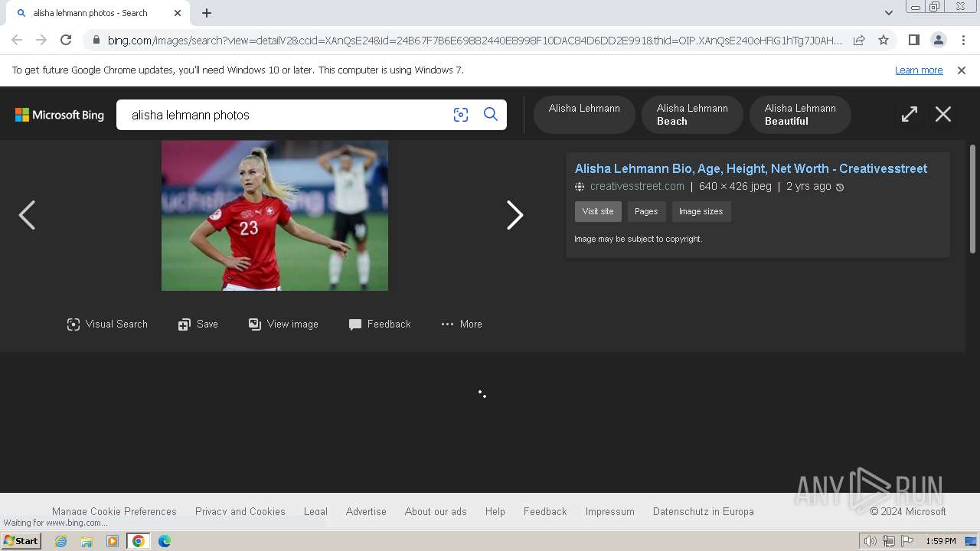
Task: Close the alisha lehmann photos tab
Action: pyautogui.click(x=178, y=13)
